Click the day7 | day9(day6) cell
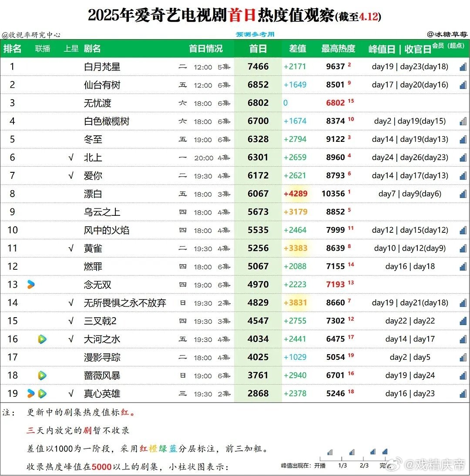The width and height of the screenshot is (470, 476). pyautogui.click(x=410, y=194)
